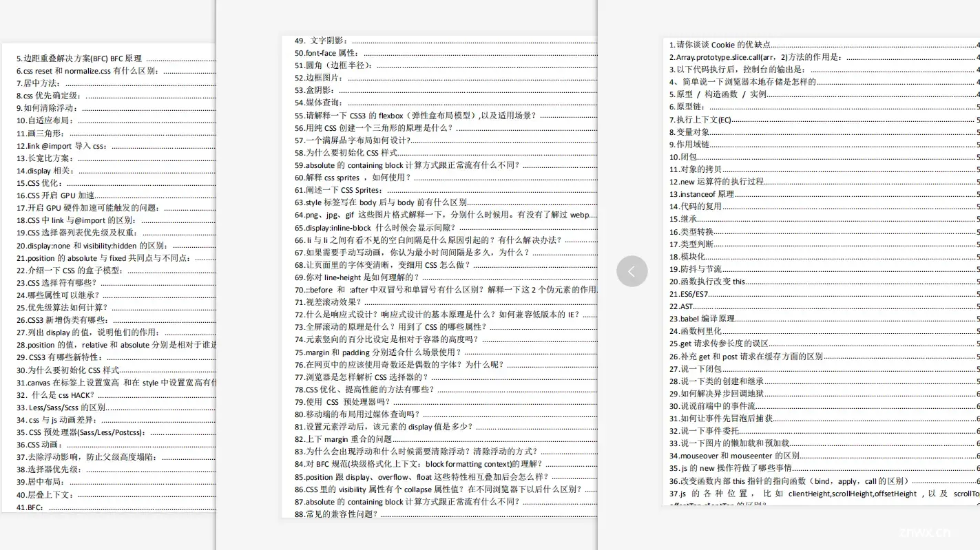Select the entry '88.常见的兼容性问题?'
This screenshot has height=550, width=980.
pos(446,514)
